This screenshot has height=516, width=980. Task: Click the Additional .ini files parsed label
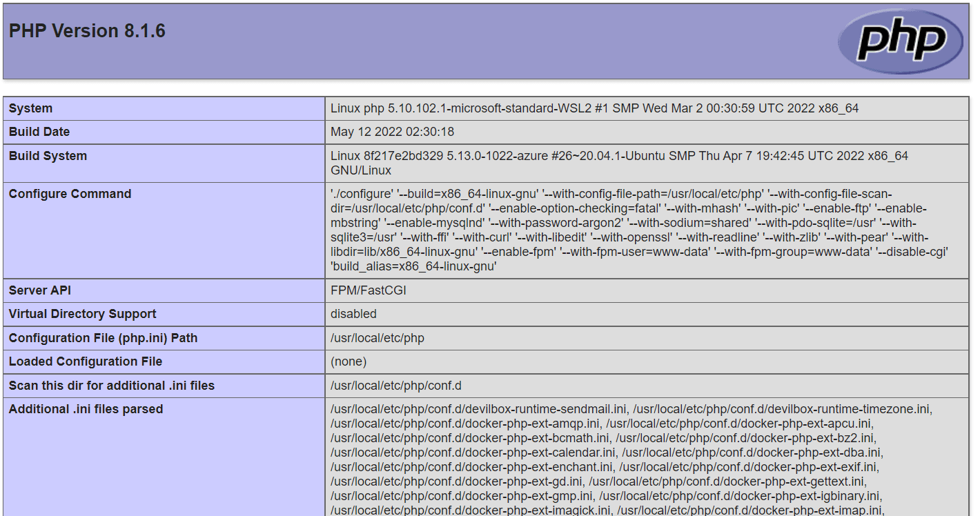click(x=86, y=409)
